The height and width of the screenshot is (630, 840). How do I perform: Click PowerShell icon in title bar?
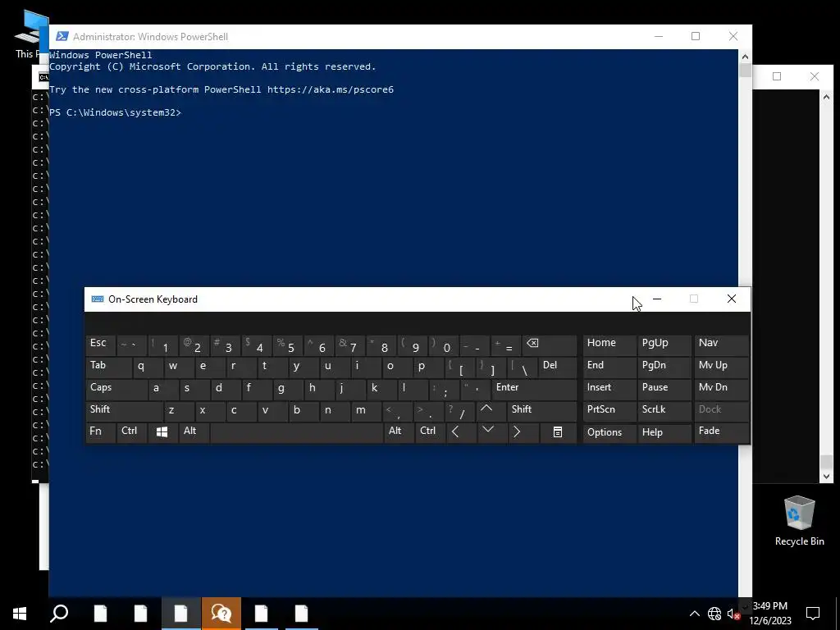tap(62, 36)
